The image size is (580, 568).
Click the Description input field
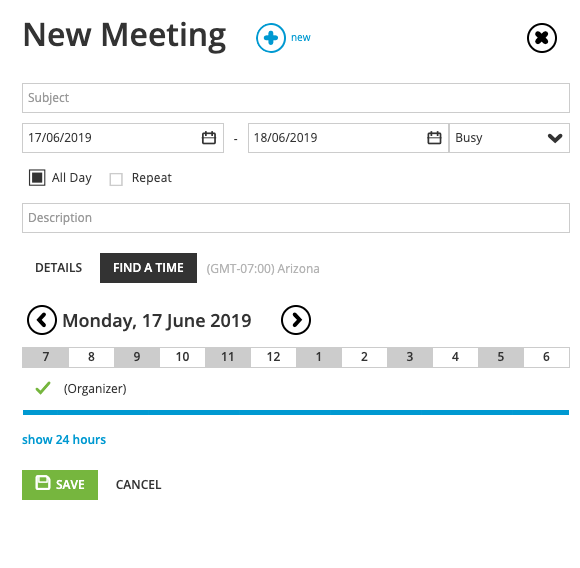pyautogui.click(x=296, y=218)
